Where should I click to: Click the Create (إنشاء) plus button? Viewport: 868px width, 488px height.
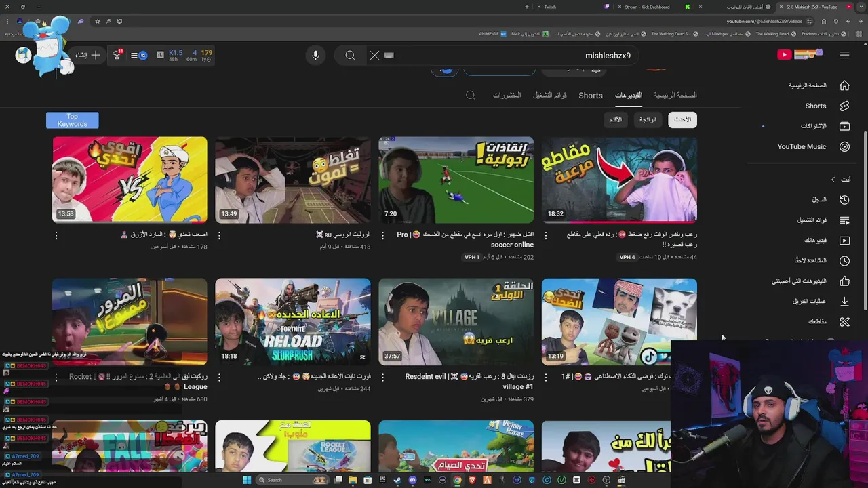pyautogui.click(x=88, y=55)
